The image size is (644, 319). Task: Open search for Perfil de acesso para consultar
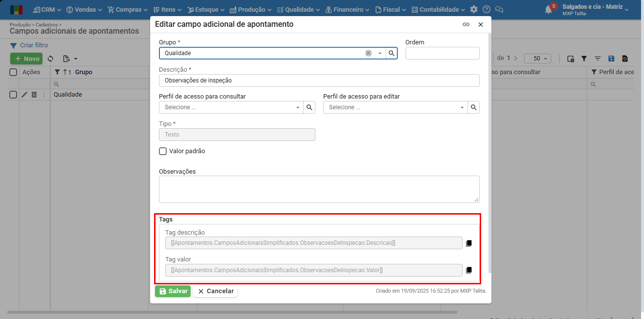click(309, 107)
